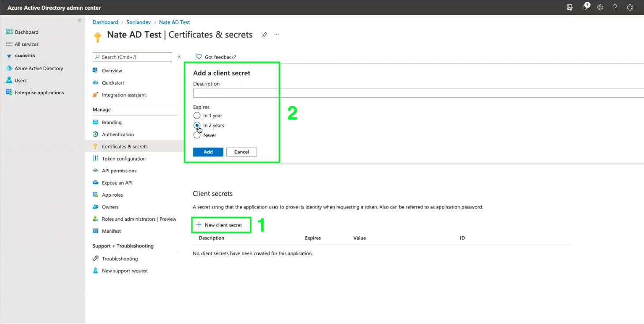Click the Description column header

coord(211,238)
